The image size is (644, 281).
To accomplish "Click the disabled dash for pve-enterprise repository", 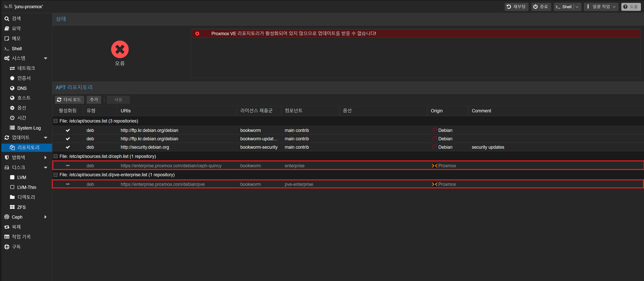I will (x=68, y=184).
